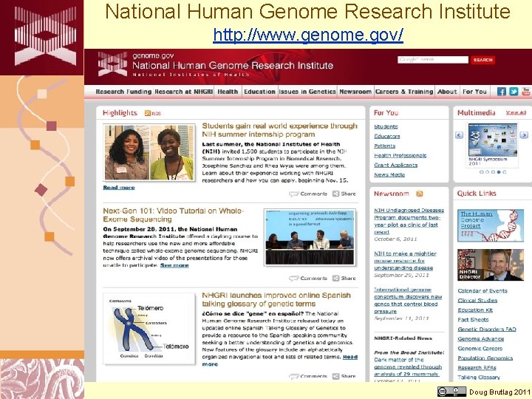Click the Creative Commons license badge
532x399 pixels.
451,392
